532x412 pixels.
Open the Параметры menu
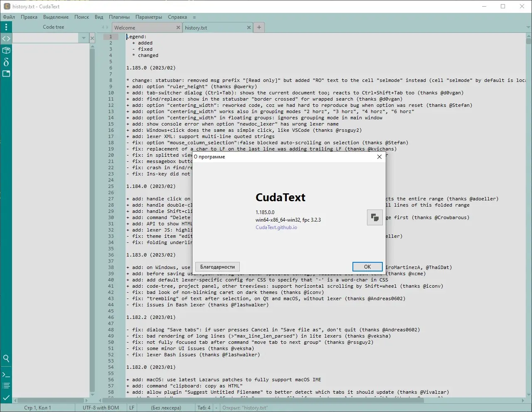coord(149,17)
